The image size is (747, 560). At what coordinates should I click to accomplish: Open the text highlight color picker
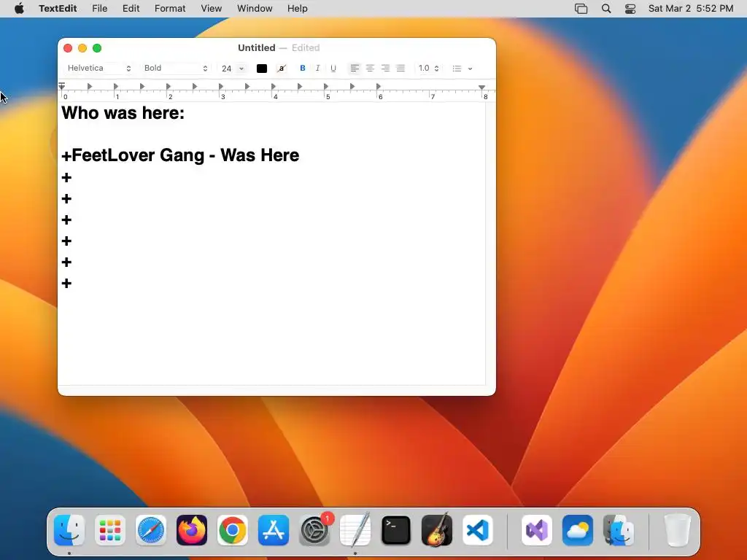point(282,68)
